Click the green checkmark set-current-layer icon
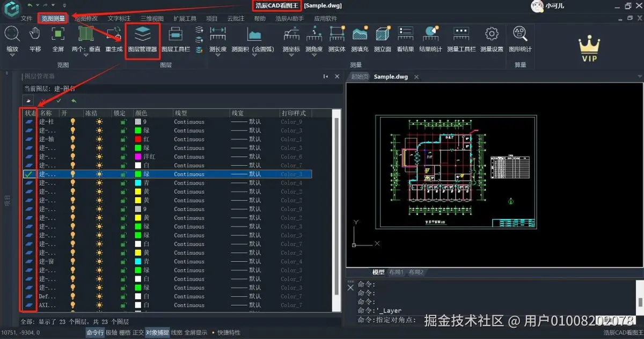Viewport: 644px width, 339px height. click(59, 100)
